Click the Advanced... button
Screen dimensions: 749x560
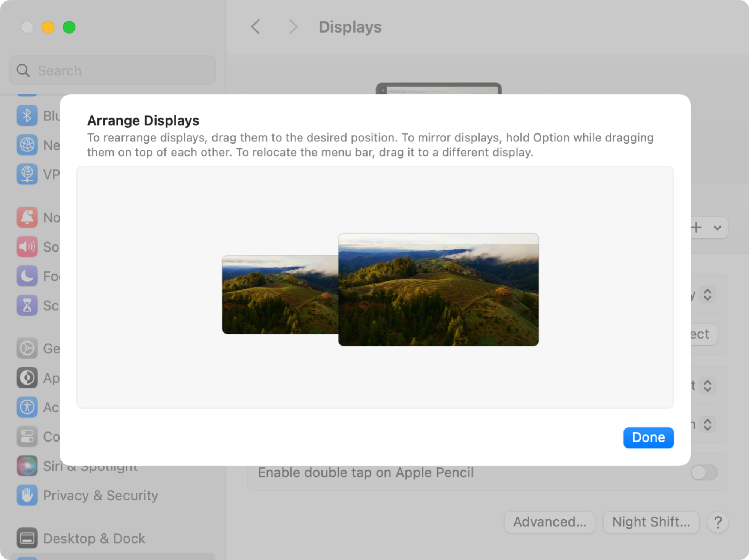pos(550,522)
